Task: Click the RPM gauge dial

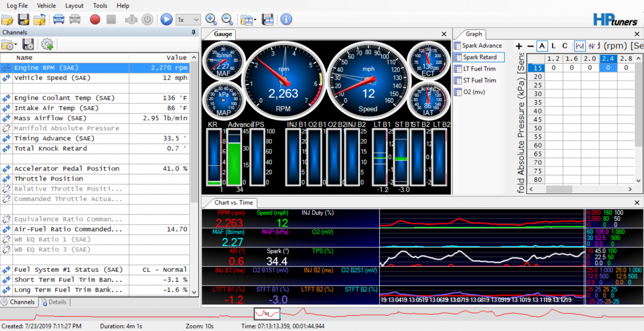Action: (283, 81)
